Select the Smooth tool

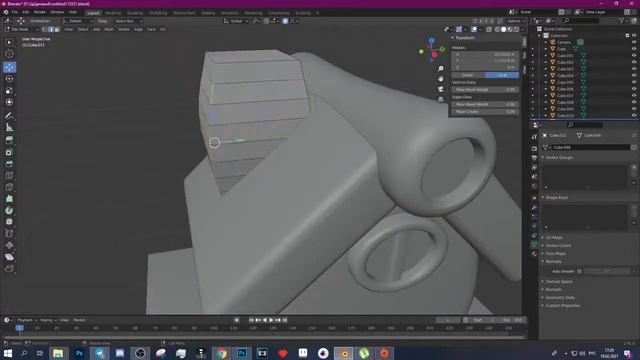click(x=9, y=222)
